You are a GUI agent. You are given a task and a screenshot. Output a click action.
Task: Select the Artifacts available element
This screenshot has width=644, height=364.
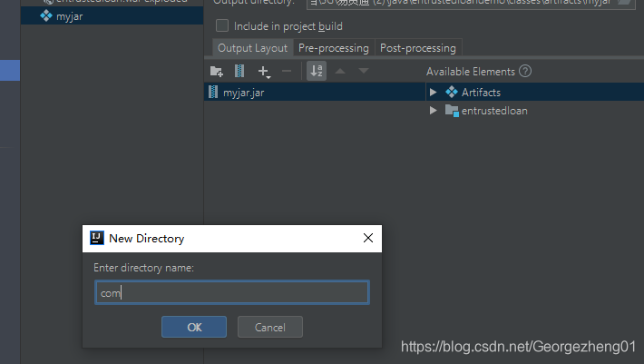tap(481, 92)
